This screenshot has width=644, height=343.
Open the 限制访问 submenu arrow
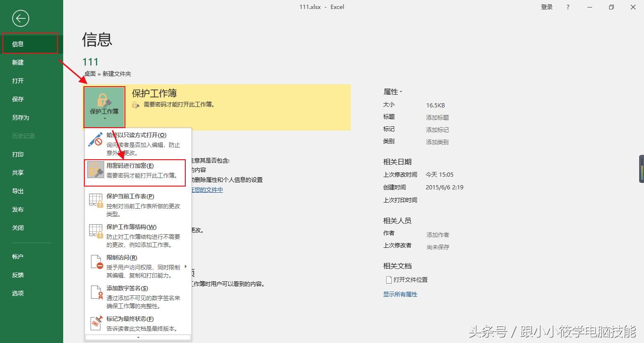point(186,265)
